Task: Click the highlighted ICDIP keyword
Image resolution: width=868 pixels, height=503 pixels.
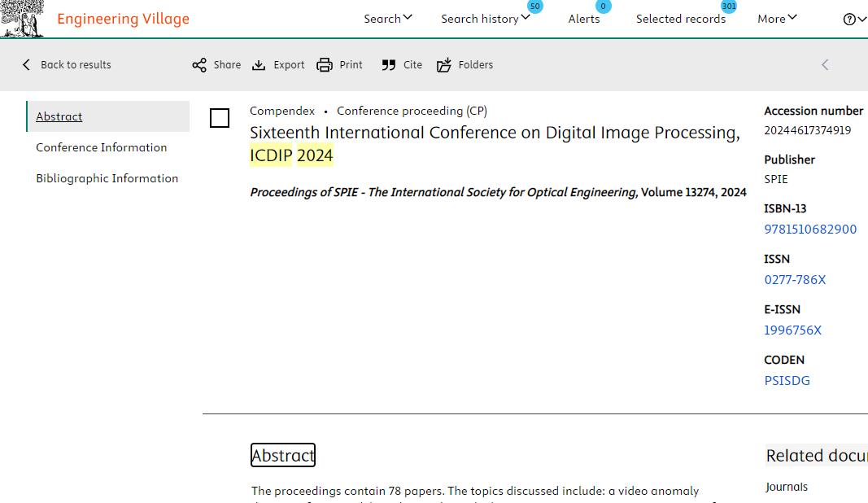Action: pos(271,155)
